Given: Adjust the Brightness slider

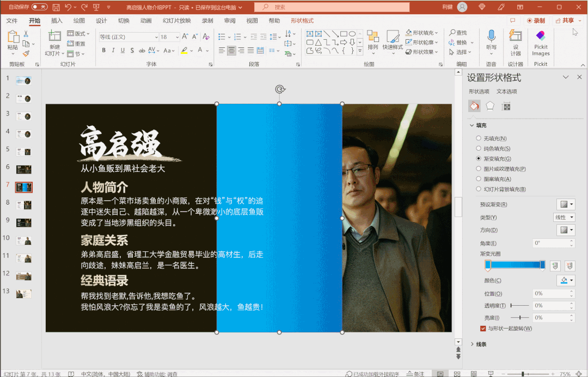Looking at the screenshot, I should pos(520,317).
